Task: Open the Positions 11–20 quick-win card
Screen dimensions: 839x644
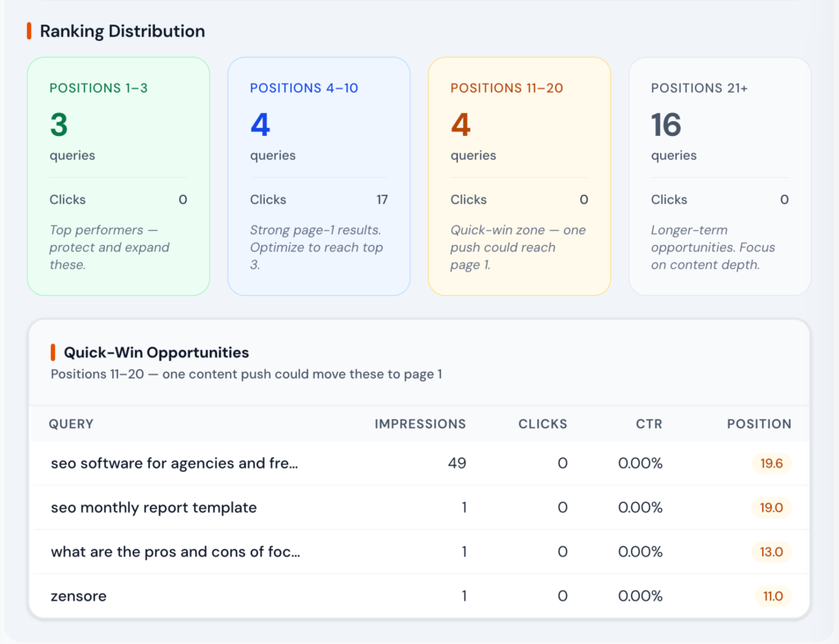Action: [x=519, y=175]
